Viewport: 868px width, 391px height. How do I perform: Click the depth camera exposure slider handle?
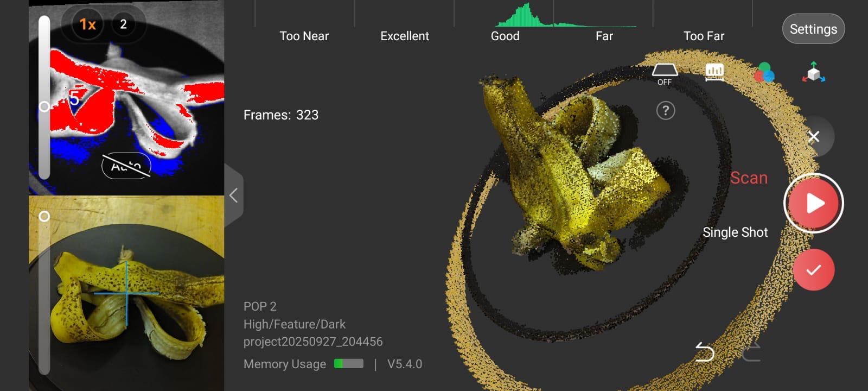point(44,106)
